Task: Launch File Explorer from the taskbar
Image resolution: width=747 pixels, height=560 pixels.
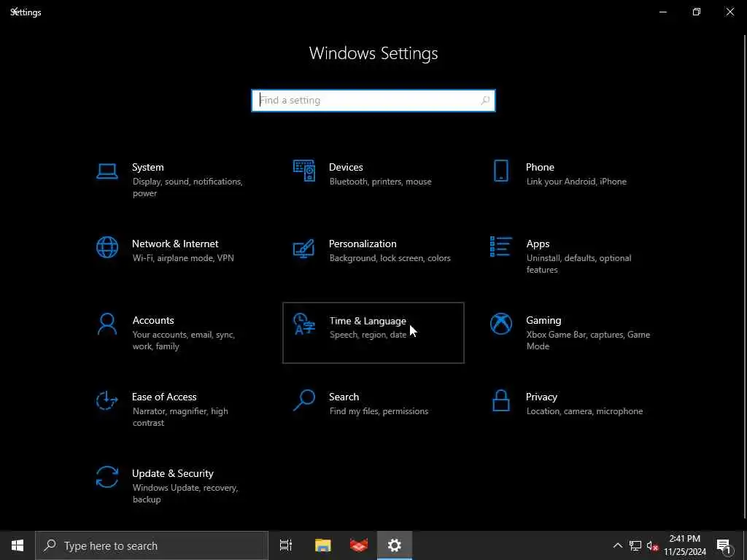Action: (x=323, y=545)
